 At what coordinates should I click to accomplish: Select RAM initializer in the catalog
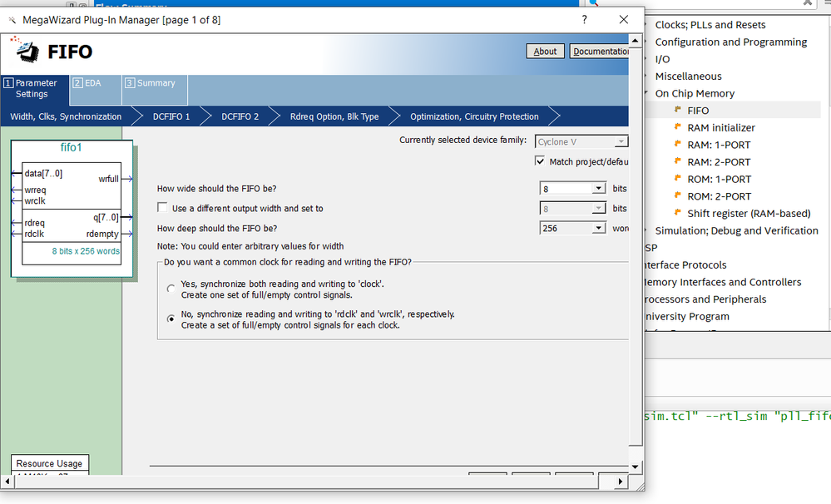coord(721,128)
